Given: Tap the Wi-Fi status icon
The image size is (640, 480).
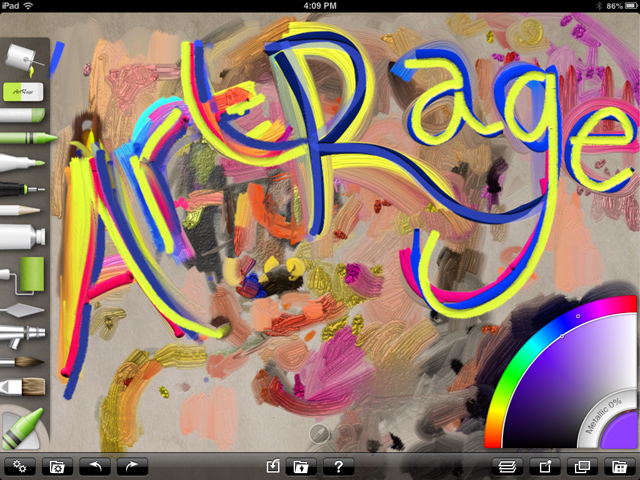Looking at the screenshot, I should pos(28,6).
